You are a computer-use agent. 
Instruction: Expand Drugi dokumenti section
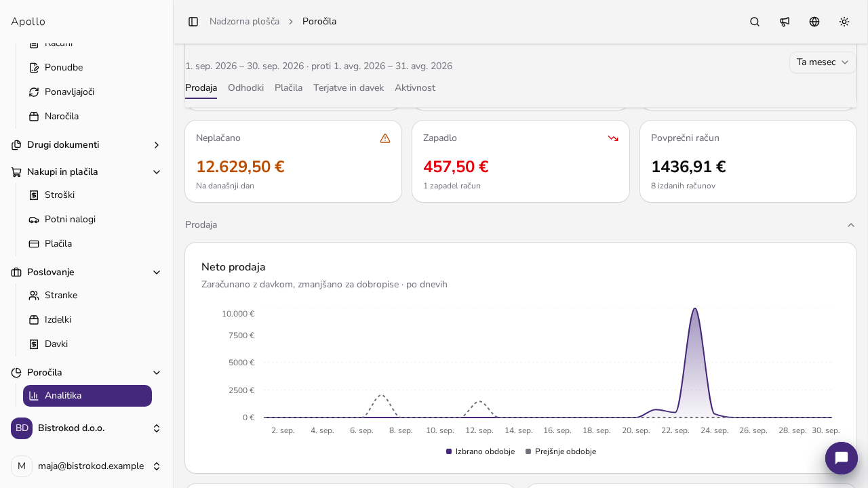click(x=86, y=145)
